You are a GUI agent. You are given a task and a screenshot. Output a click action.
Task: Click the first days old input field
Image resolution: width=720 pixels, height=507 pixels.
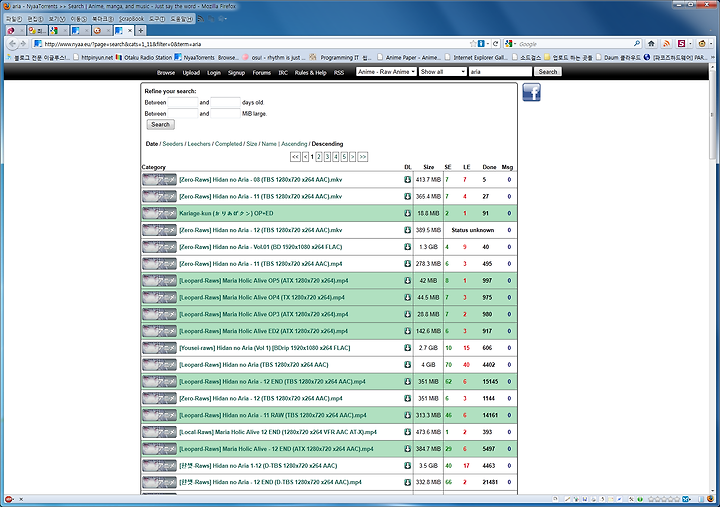pyautogui.click(x=183, y=102)
